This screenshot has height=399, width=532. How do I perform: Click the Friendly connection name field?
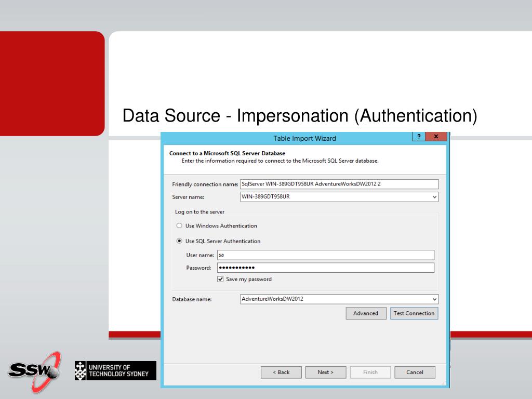tap(339, 184)
